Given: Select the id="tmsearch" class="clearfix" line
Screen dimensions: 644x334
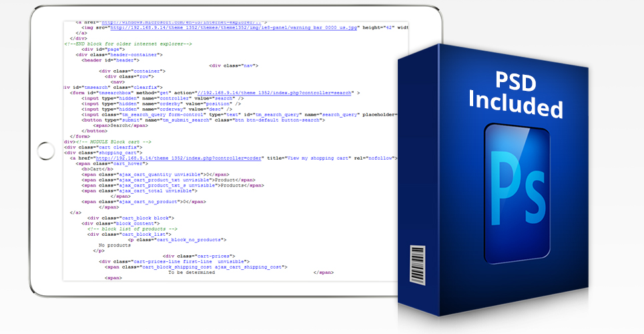Looking at the screenshot, I should coord(113,88).
